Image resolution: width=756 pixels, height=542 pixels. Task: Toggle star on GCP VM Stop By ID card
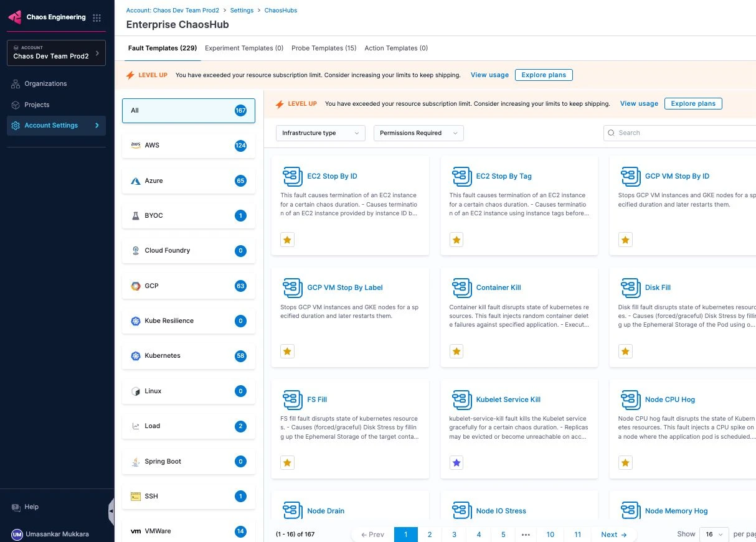click(625, 240)
